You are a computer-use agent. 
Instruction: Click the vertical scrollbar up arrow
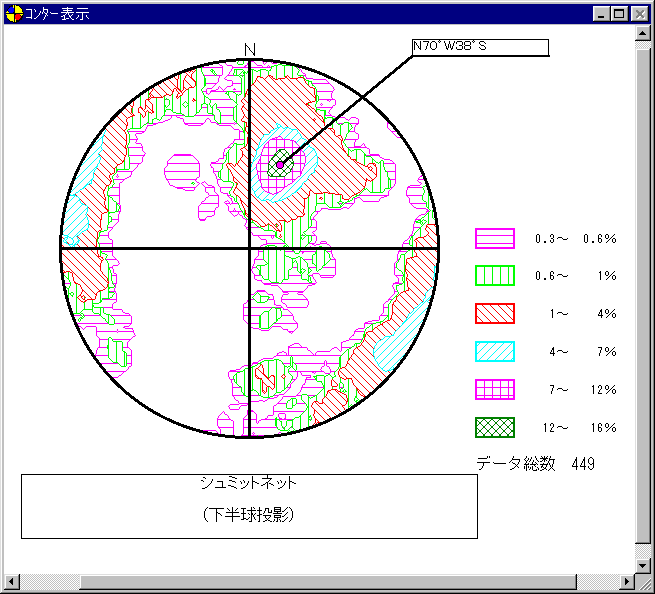642,33
